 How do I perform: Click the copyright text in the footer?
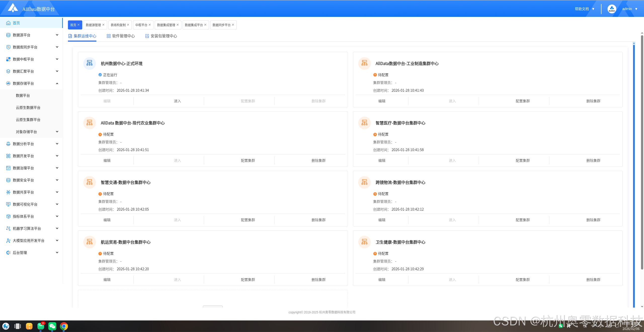(322, 312)
